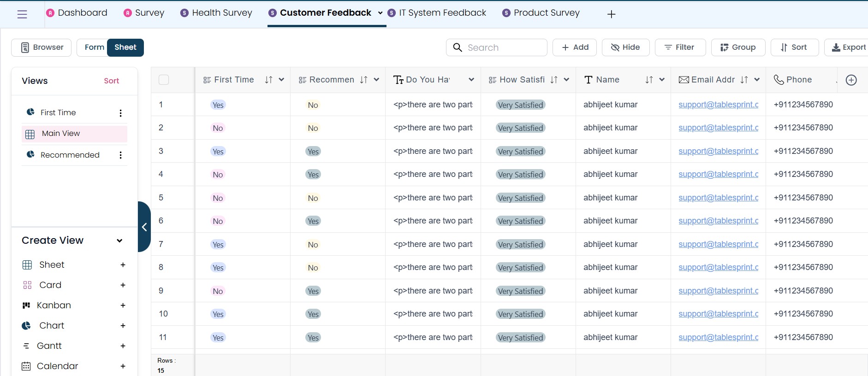Click plus icon next to Kanban

click(x=123, y=305)
